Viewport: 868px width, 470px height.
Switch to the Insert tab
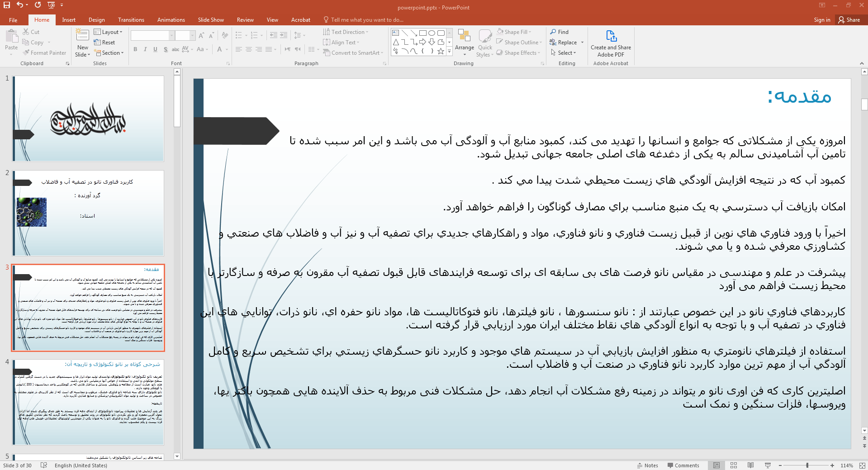(x=69, y=20)
